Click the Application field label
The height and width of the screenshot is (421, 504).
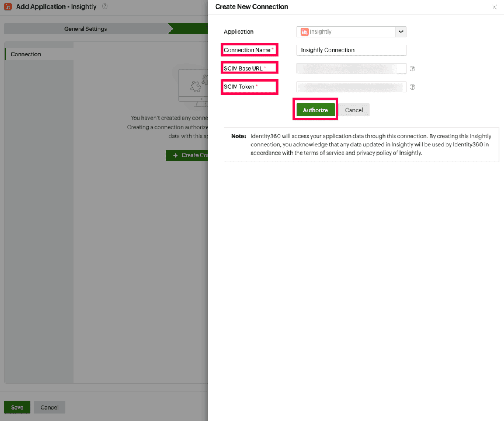click(239, 32)
